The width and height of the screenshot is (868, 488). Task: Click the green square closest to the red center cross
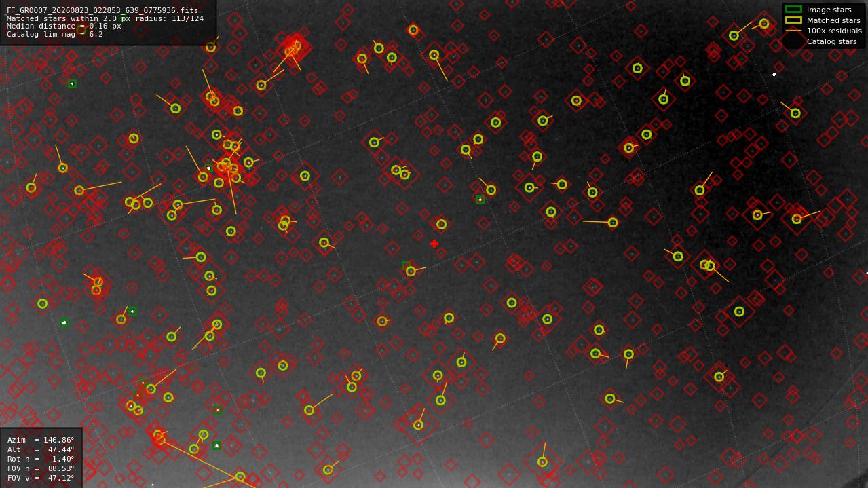click(x=406, y=265)
